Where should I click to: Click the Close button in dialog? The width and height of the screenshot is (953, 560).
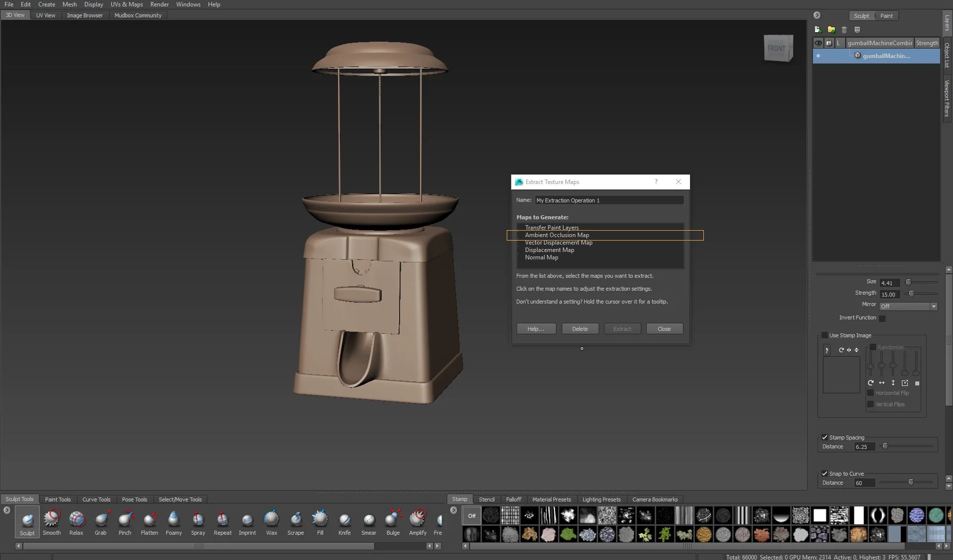[x=664, y=329]
